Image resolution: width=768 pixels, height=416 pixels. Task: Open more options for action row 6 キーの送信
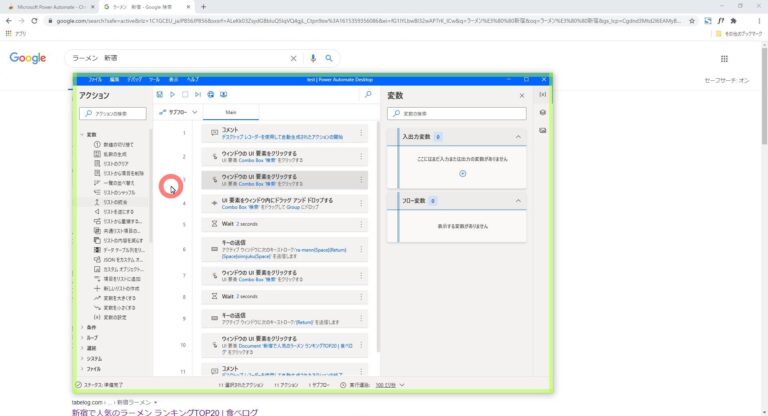coord(361,249)
